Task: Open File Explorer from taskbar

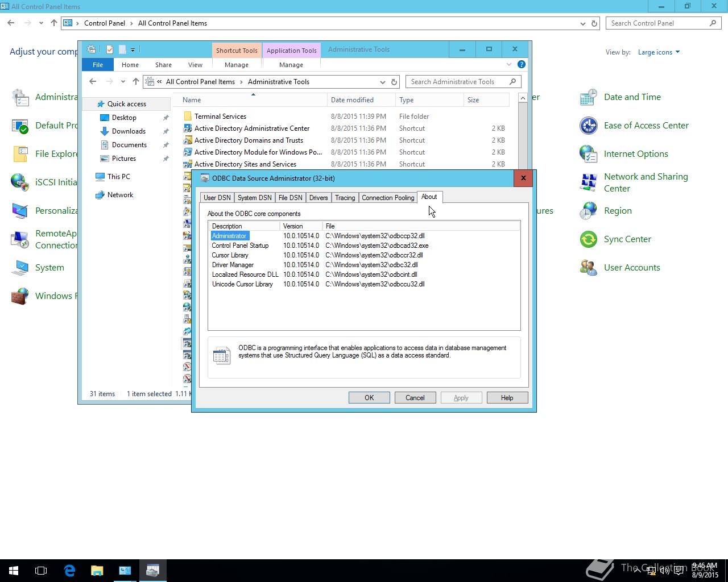Action: (x=97, y=571)
